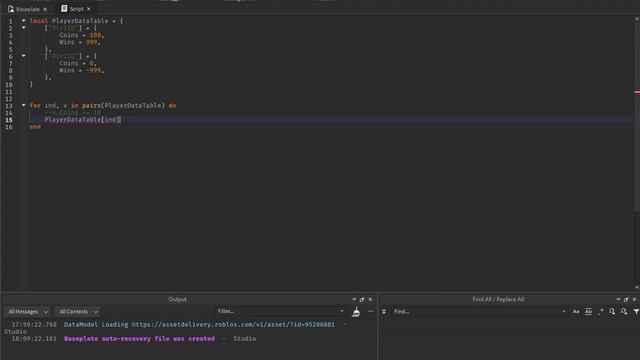Screen dimensions: 640x360
Task: Collapse the fold arrow on line 2
Action: tap(23, 27)
